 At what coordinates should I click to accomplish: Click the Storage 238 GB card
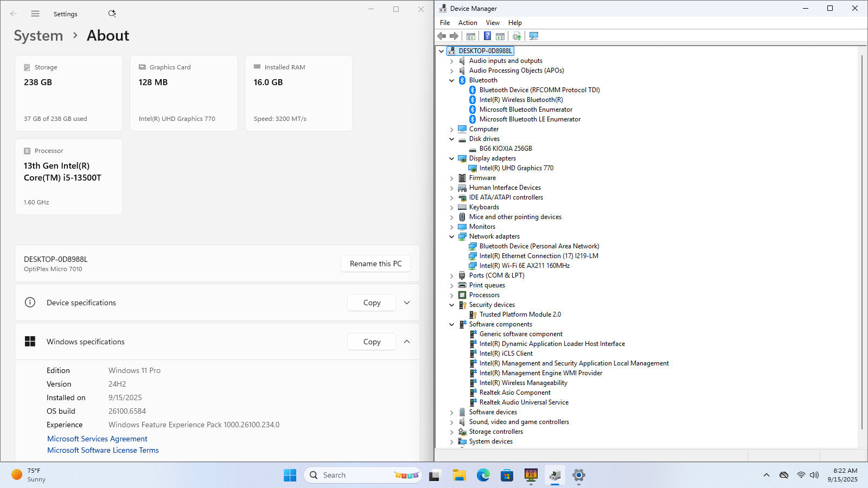pyautogui.click(x=69, y=93)
